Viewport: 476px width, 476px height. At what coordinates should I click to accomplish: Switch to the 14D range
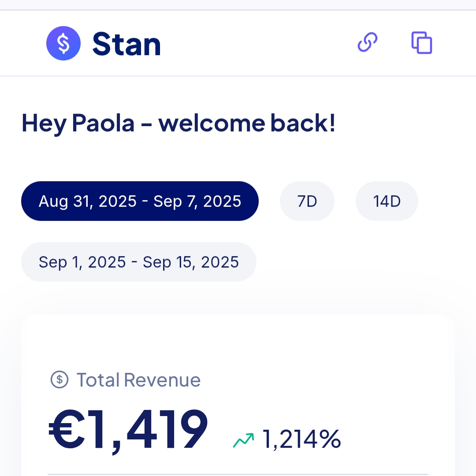pos(387,201)
